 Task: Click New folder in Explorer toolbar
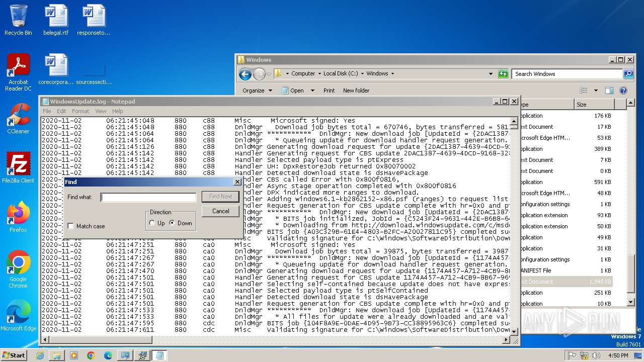[x=356, y=90]
